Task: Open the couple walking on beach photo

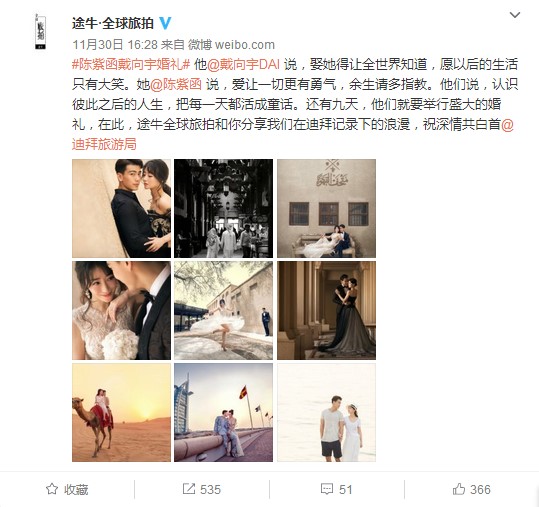Action: (327, 412)
